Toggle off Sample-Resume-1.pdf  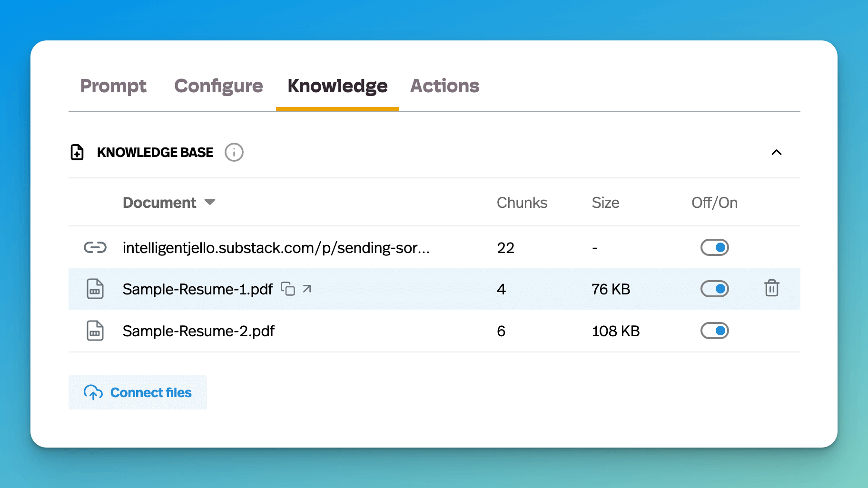coord(714,289)
